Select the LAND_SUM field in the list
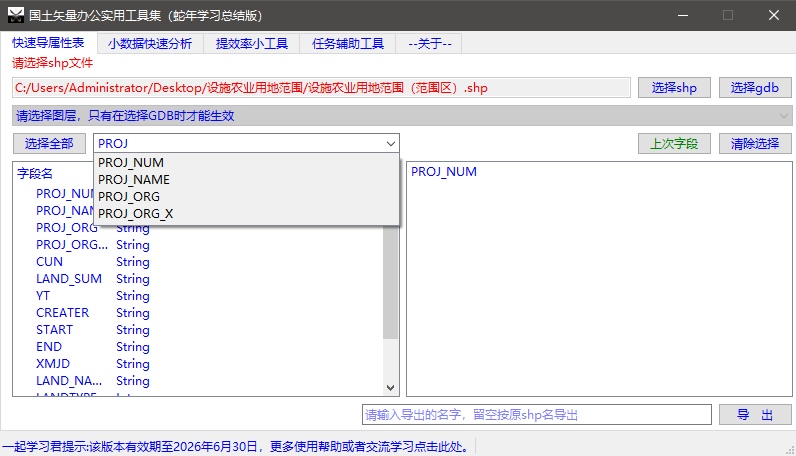The width and height of the screenshot is (796, 456). (x=69, y=279)
